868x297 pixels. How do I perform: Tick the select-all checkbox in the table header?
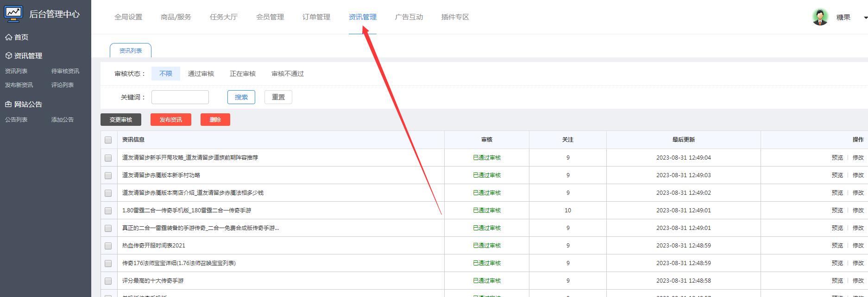(108, 140)
